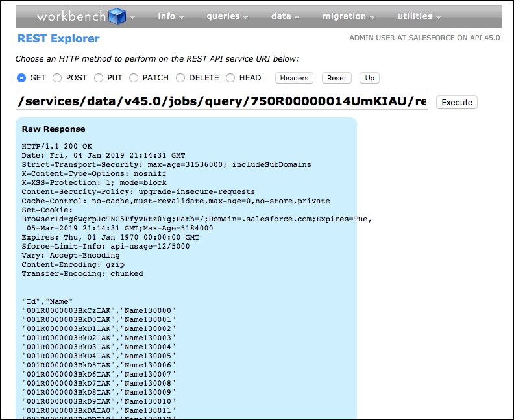Click the 'Vary: Accept-Encoding' line
This screenshot has width=514, height=420.
pyautogui.click(x=71, y=255)
